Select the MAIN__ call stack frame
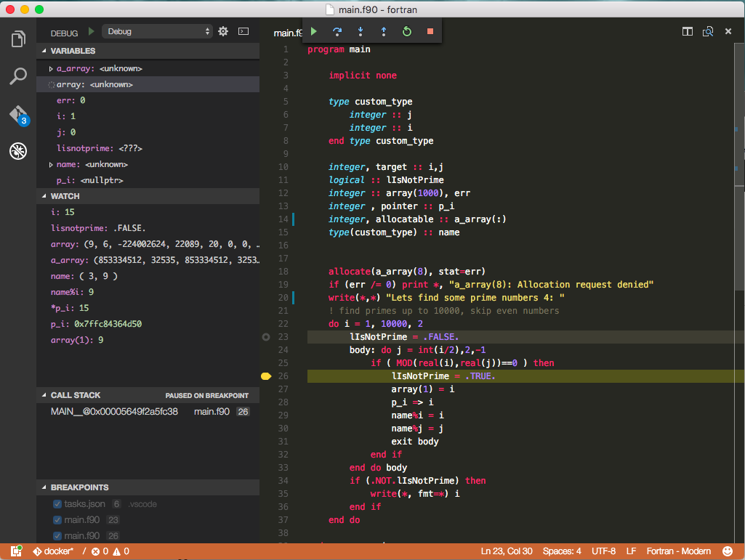 (x=114, y=411)
